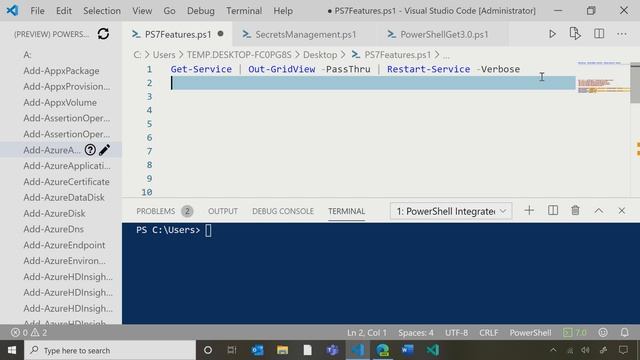
Task: Change indentation via Spaces: 4
Action: (x=416, y=333)
